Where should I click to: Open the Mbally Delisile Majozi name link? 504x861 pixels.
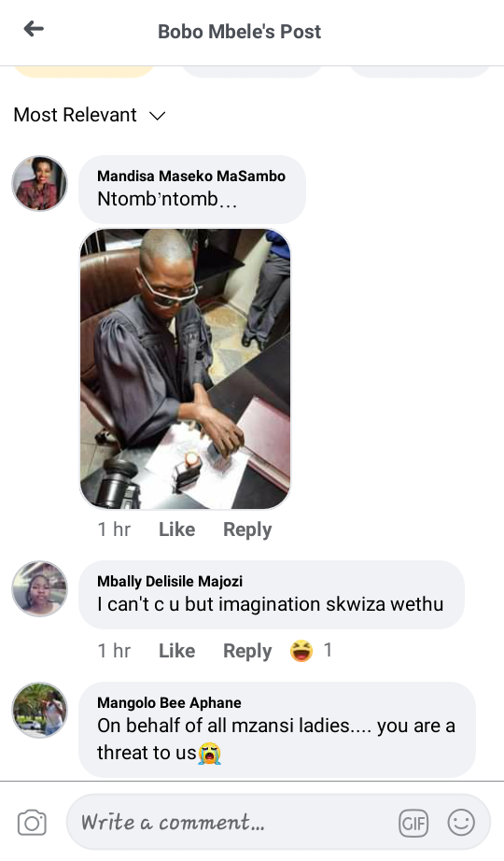pyautogui.click(x=170, y=581)
